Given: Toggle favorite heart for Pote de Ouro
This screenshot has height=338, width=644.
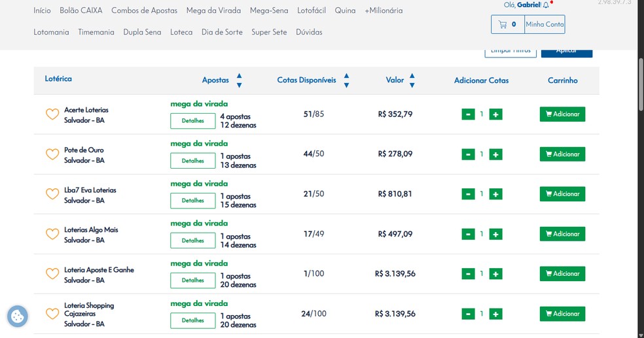Looking at the screenshot, I should click(52, 154).
